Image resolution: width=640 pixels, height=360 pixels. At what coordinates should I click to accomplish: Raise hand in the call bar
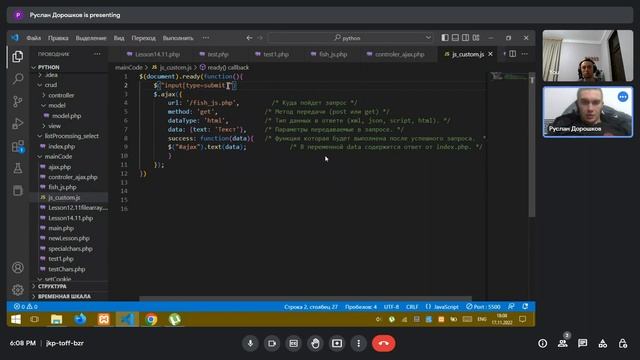[315, 343]
